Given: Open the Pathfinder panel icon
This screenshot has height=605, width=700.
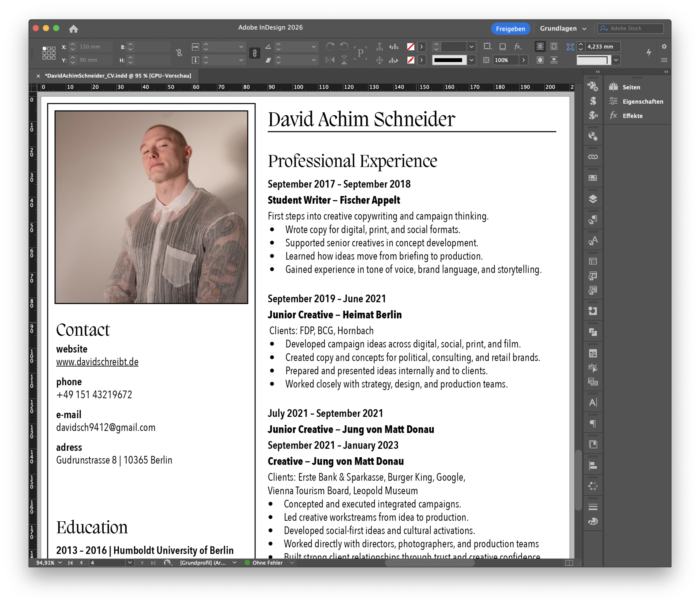Looking at the screenshot, I should tap(593, 332).
